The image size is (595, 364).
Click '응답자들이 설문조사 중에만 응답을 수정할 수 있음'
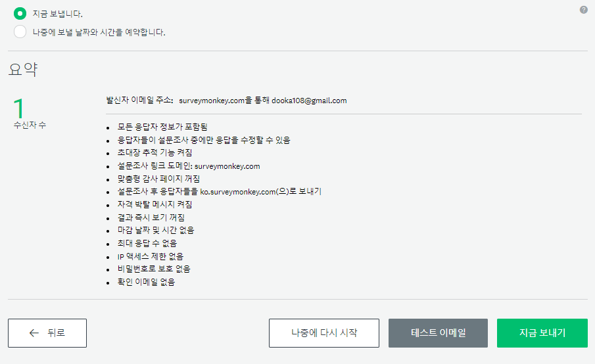click(x=204, y=141)
